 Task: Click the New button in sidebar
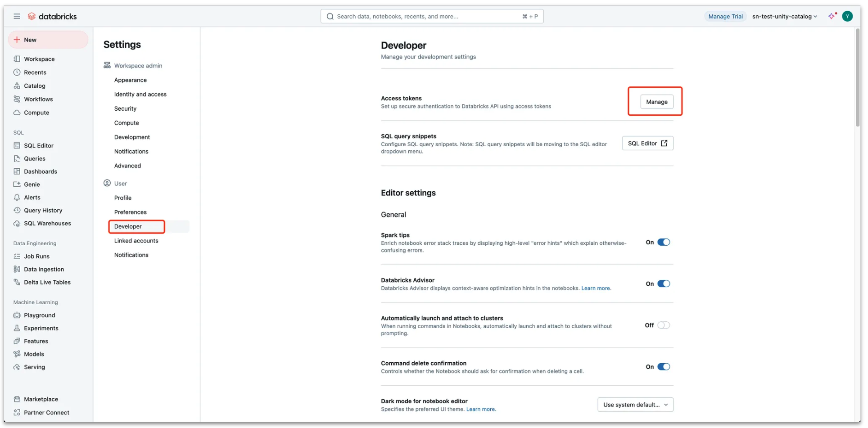(x=48, y=40)
